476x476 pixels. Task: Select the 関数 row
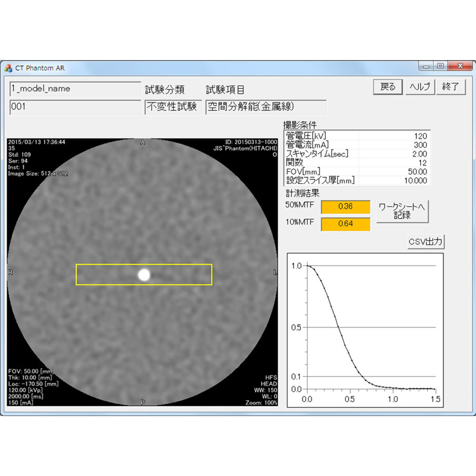357,163
